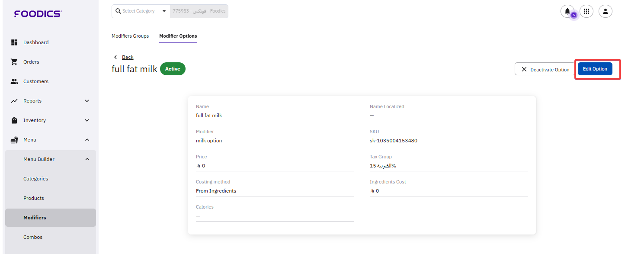Open the apps grid icon

click(x=586, y=11)
